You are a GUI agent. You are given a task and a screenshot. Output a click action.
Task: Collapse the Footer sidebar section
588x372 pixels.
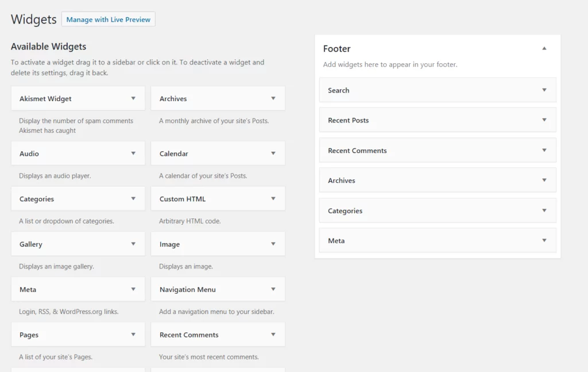pyautogui.click(x=544, y=49)
